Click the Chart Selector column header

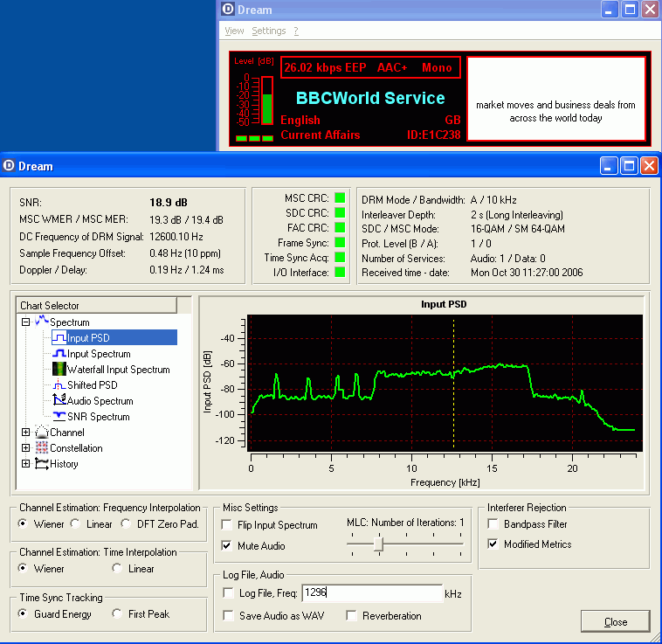(96, 305)
